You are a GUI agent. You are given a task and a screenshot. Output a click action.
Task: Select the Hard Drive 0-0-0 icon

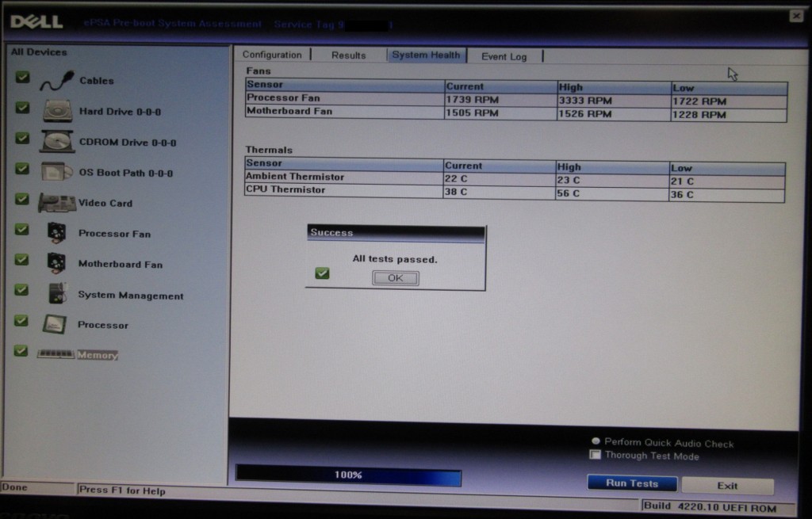pyautogui.click(x=57, y=111)
